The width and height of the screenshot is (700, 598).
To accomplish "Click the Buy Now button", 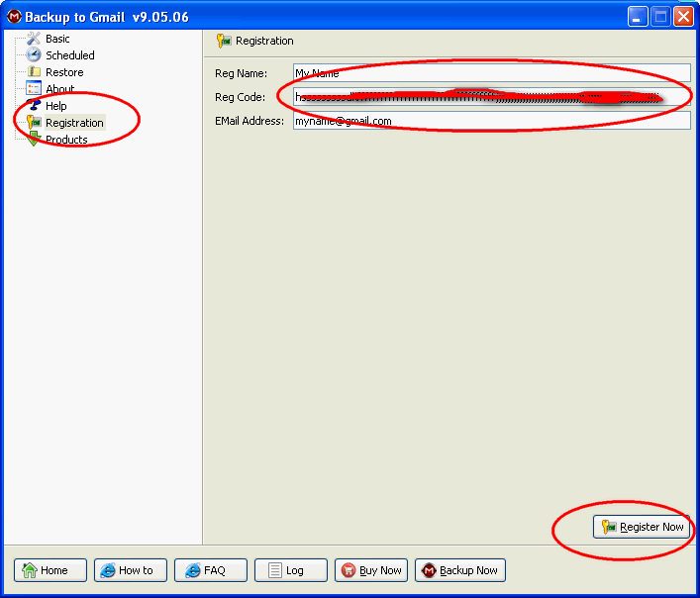I will [371, 570].
